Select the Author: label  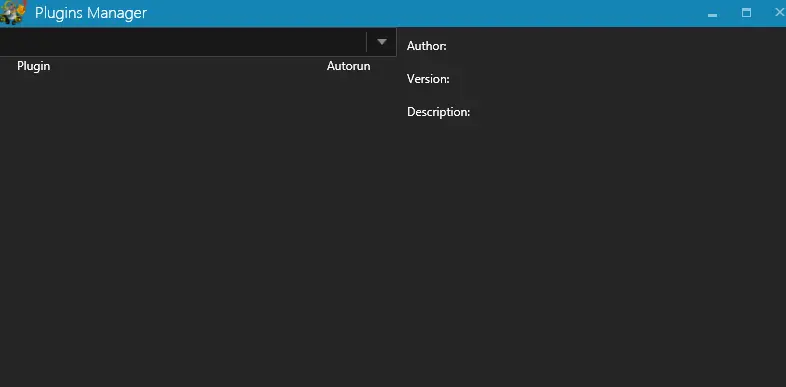(427, 46)
